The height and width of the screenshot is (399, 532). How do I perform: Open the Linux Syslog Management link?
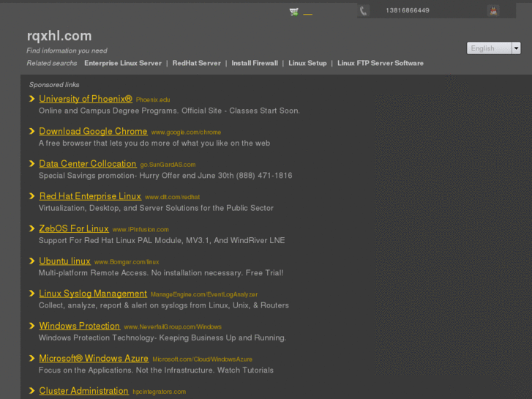click(x=93, y=294)
